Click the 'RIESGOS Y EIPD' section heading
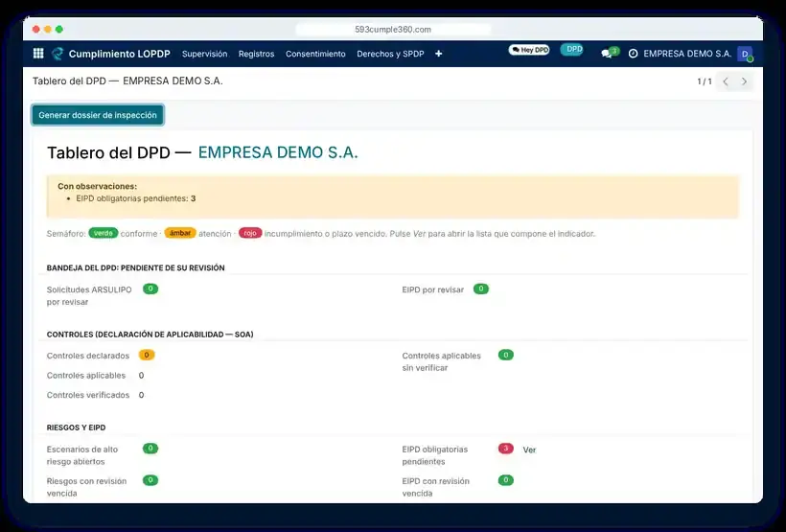786x532 pixels. pos(76,428)
